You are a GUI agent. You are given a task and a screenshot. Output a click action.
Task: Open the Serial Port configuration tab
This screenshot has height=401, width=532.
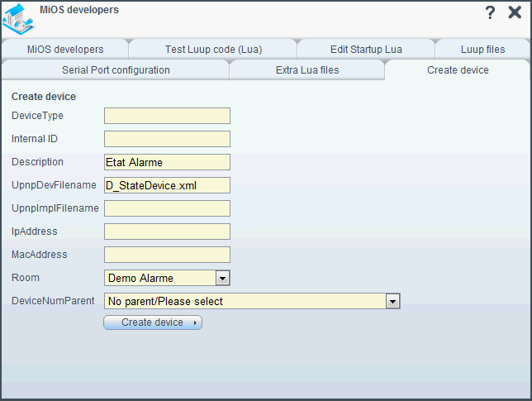116,70
